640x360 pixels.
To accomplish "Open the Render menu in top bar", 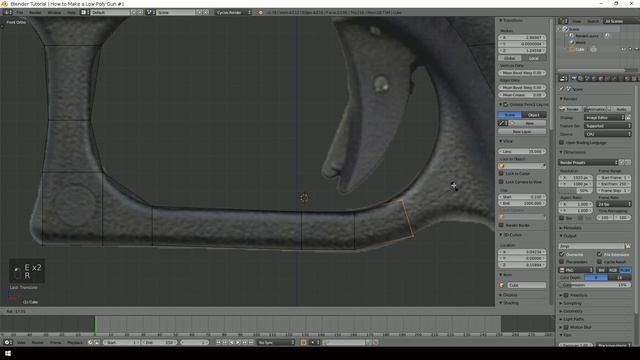I will coord(35,12).
